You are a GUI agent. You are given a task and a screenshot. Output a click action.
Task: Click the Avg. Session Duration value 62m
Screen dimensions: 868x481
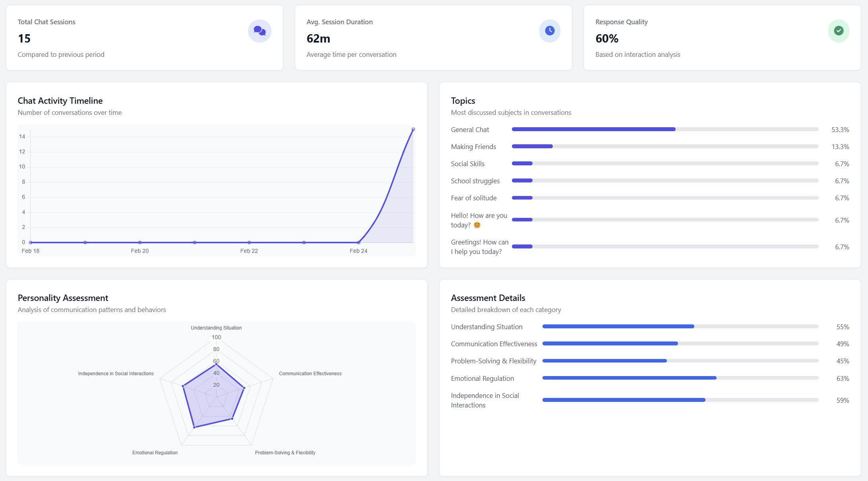(x=318, y=39)
